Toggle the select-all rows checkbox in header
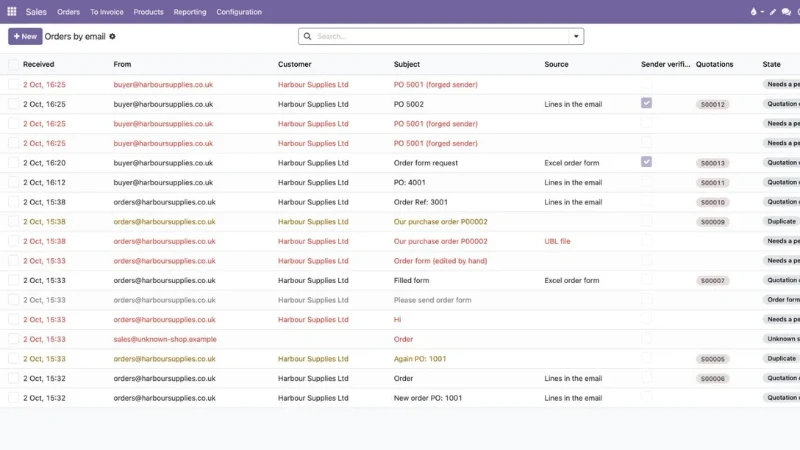The height and width of the screenshot is (450, 800). pyautogui.click(x=13, y=64)
